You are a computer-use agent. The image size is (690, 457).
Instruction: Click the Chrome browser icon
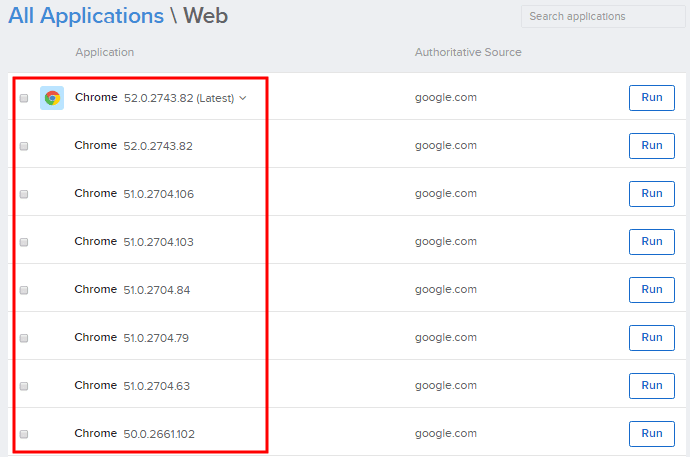coord(52,98)
